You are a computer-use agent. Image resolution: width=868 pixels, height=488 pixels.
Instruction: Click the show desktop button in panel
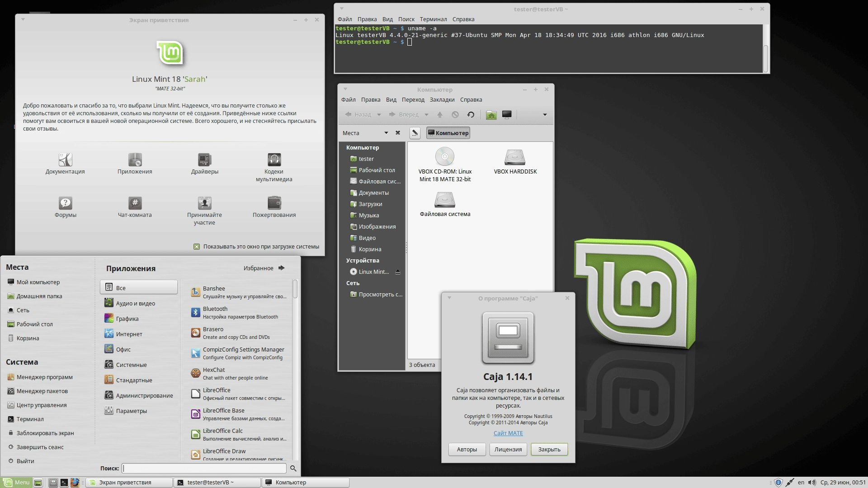pos(38,483)
